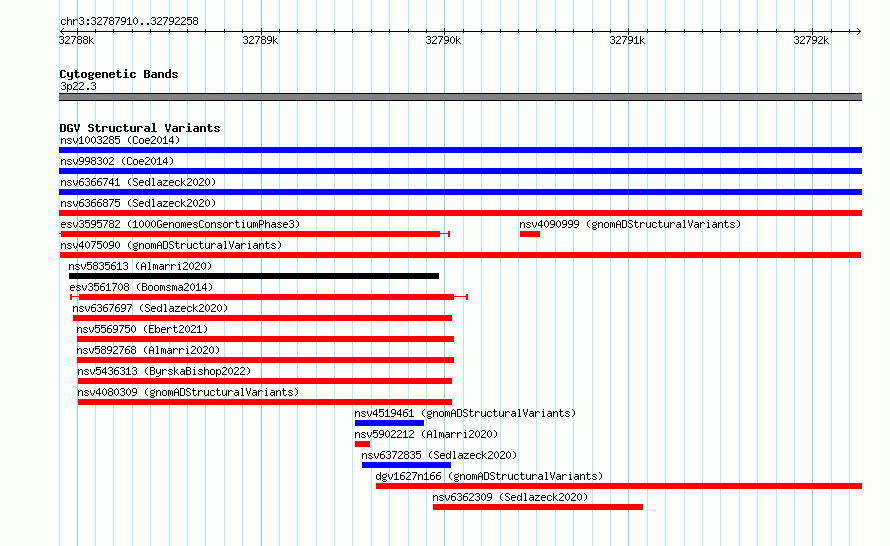Click the esv3561708 (Boomsma2014) variant bar
The image size is (890, 546).
point(269,297)
